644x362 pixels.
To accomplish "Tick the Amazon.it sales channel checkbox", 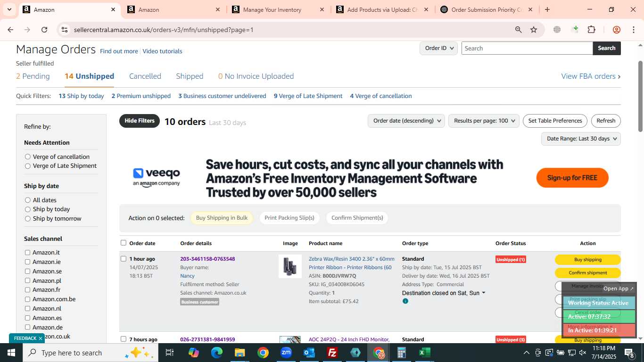I will click(27, 253).
